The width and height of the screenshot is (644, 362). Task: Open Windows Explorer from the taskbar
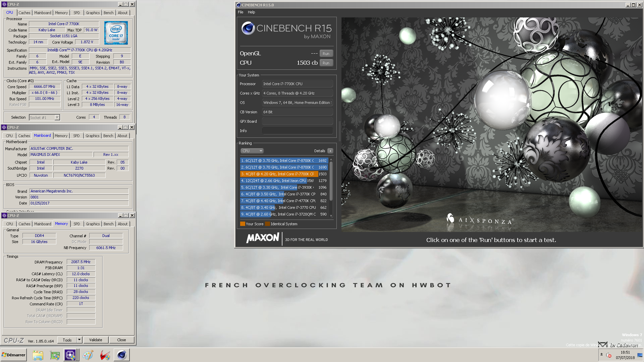point(38,355)
